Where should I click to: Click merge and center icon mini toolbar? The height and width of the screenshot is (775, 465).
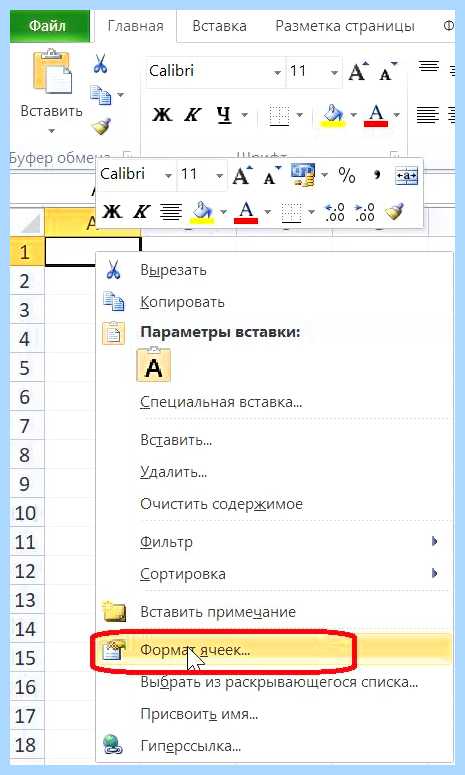[x=406, y=175]
